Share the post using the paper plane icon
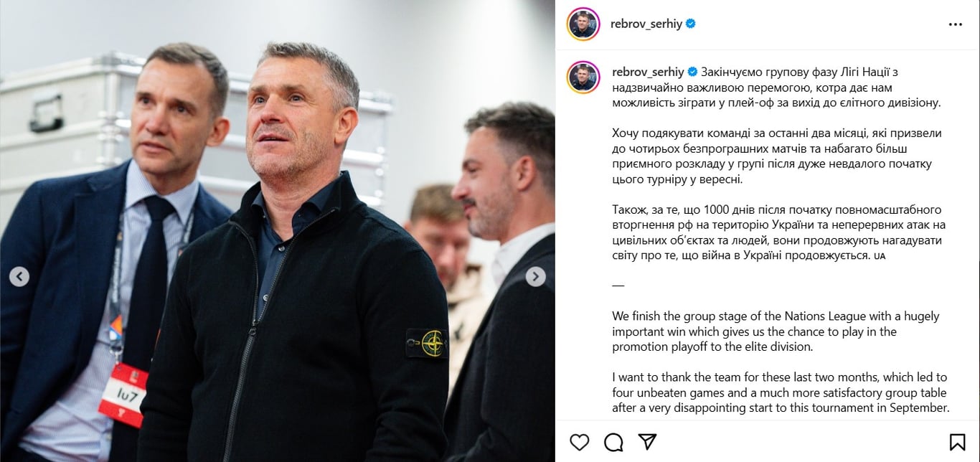 (x=647, y=442)
